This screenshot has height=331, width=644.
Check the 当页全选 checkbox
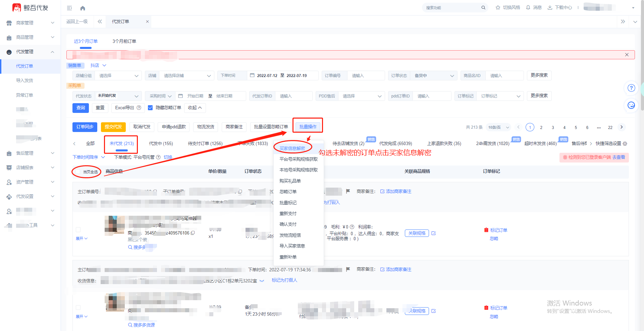78,172
